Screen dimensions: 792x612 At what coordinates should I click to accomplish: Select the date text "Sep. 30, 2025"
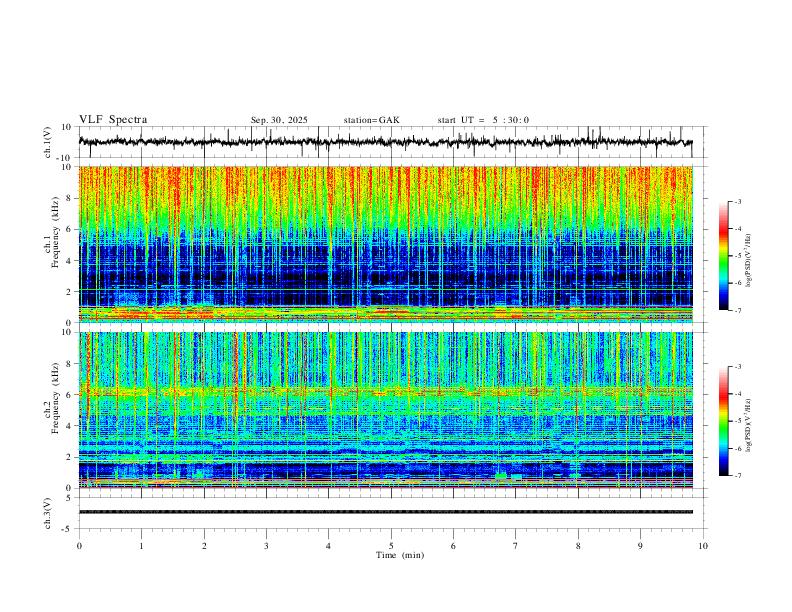click(x=279, y=120)
